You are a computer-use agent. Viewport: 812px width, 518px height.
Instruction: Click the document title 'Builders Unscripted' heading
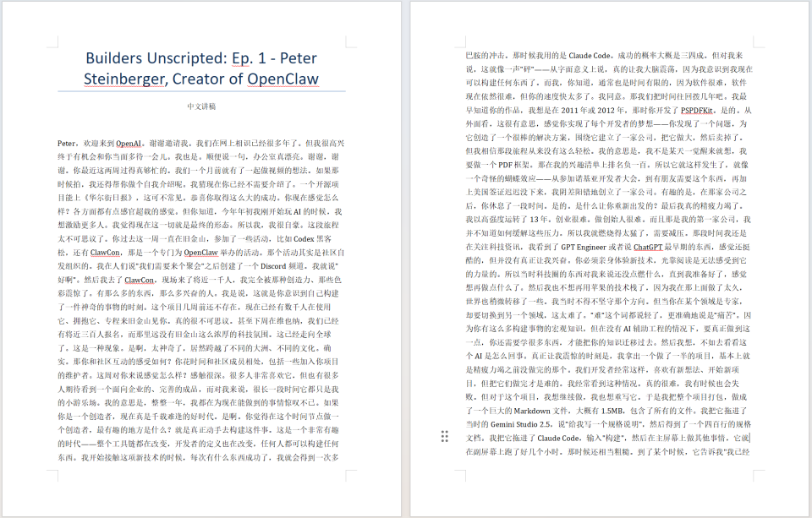201,58
